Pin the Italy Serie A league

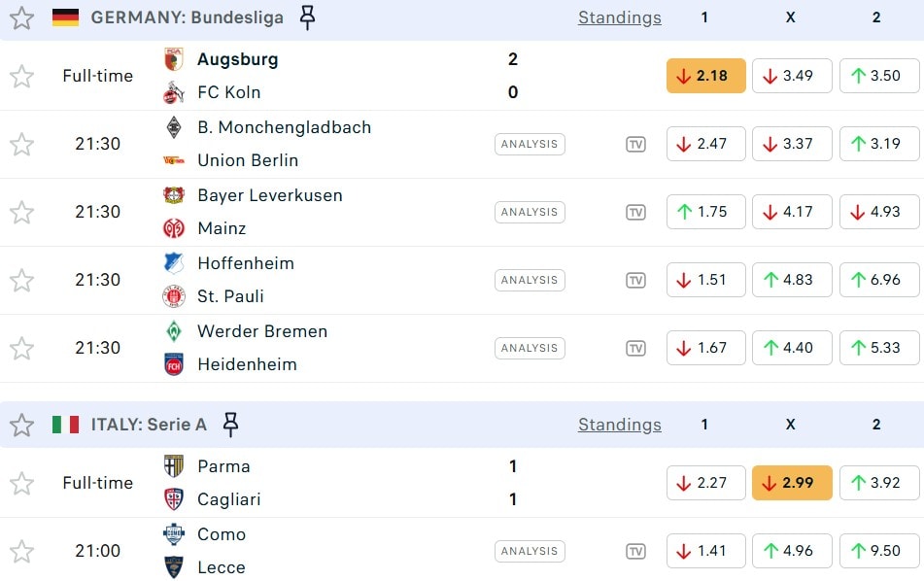(x=230, y=425)
